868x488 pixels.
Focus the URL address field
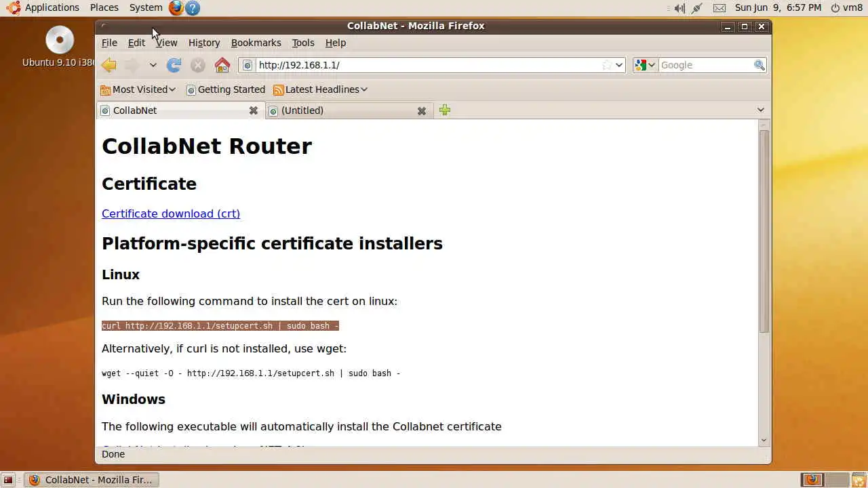click(427, 65)
